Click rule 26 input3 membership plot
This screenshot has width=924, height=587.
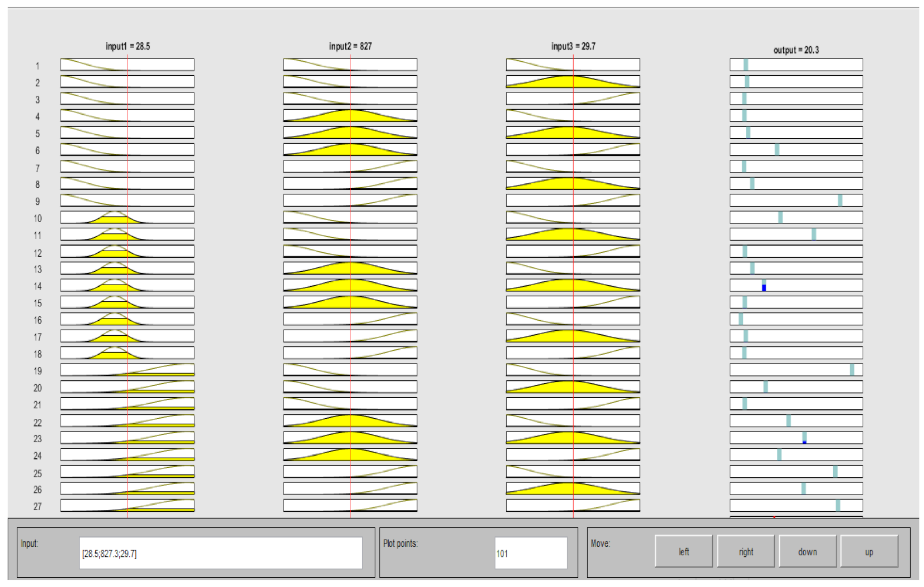(x=573, y=488)
